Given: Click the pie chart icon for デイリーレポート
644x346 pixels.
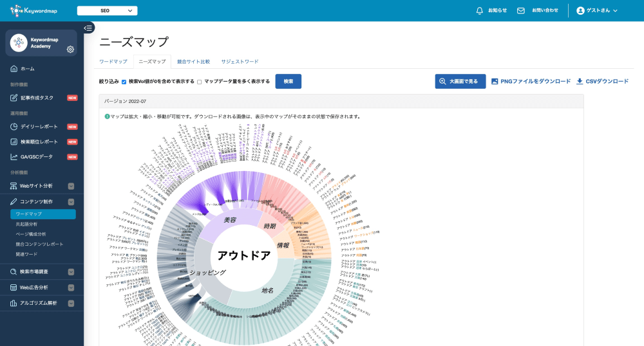Looking at the screenshot, I should (x=14, y=127).
